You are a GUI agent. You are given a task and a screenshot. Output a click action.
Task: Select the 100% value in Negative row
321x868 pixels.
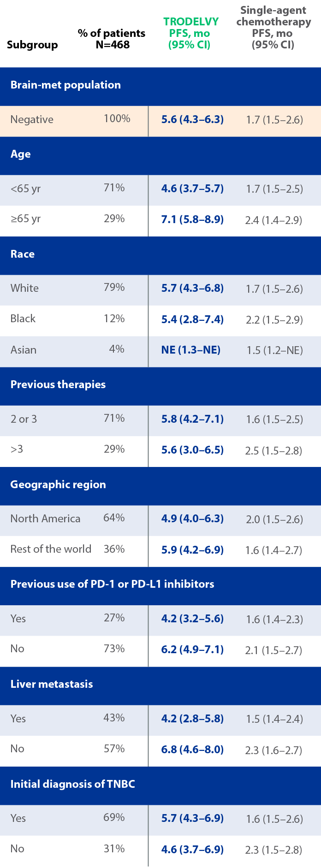(x=117, y=119)
